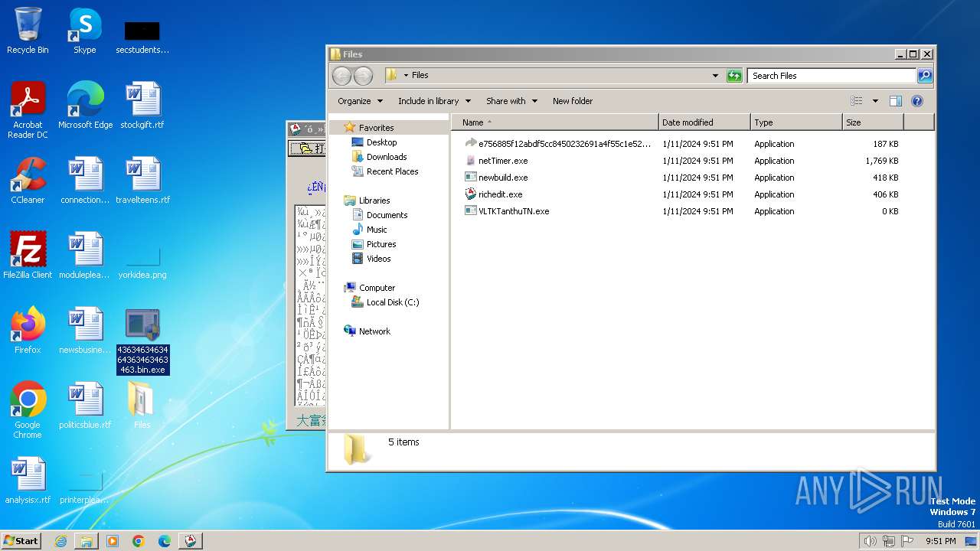Select Computer in the navigation pane
The image size is (980, 551).
tap(377, 288)
